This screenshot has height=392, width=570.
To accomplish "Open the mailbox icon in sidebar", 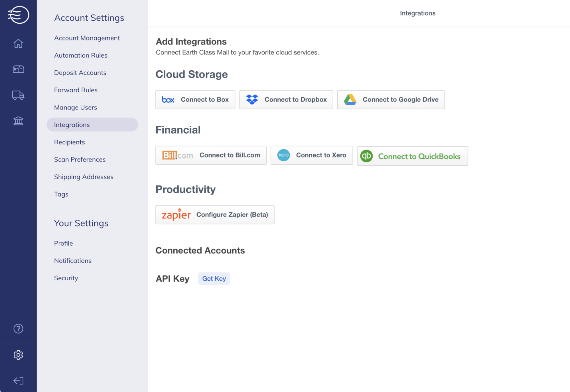I will click(18, 69).
